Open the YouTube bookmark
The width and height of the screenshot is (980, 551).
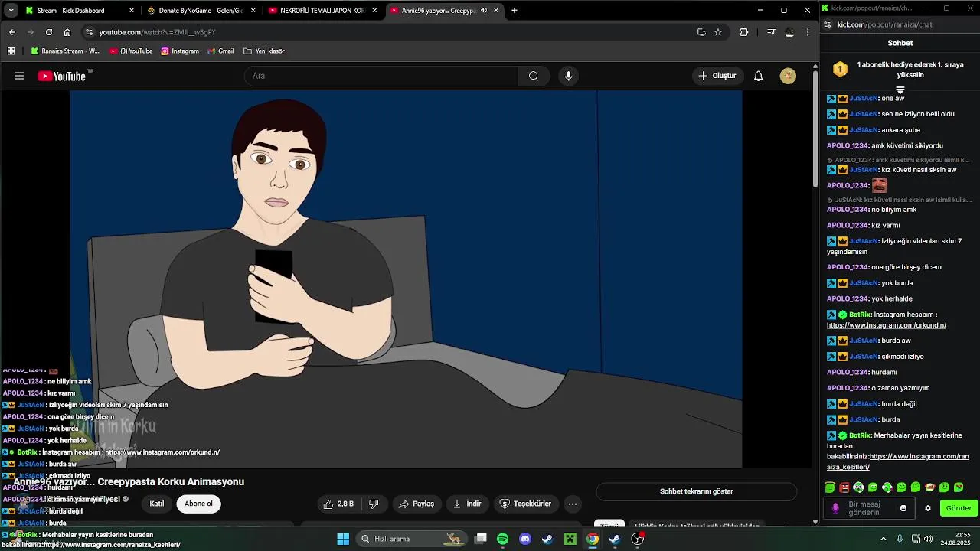tap(131, 51)
